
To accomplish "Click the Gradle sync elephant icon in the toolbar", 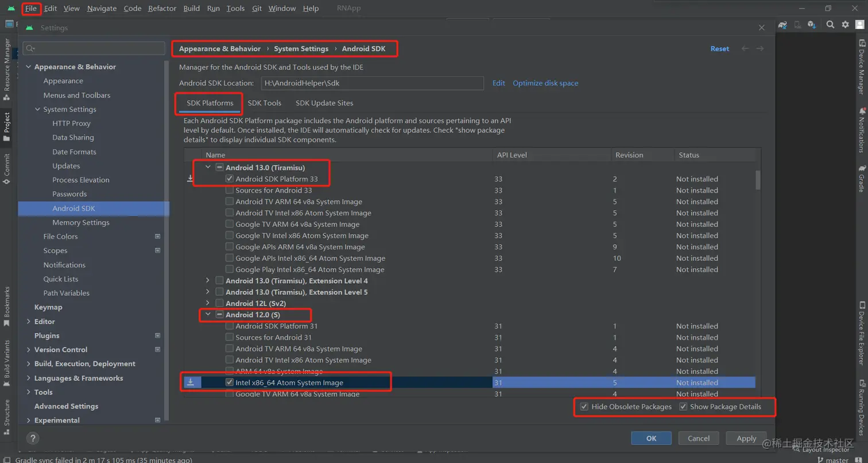I will [782, 25].
